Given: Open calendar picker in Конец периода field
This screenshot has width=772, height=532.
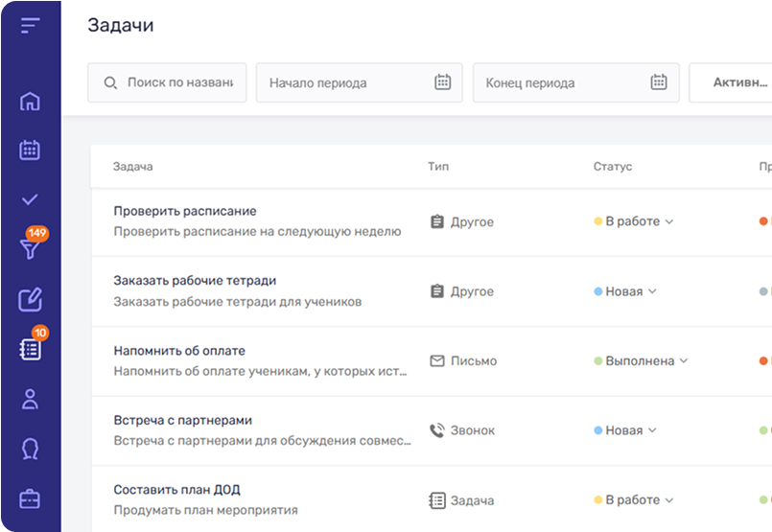Looking at the screenshot, I should (659, 82).
